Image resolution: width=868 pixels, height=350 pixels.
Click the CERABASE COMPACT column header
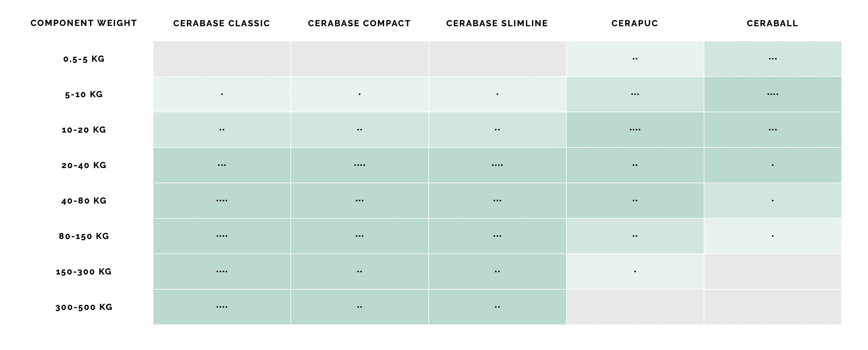click(x=359, y=23)
